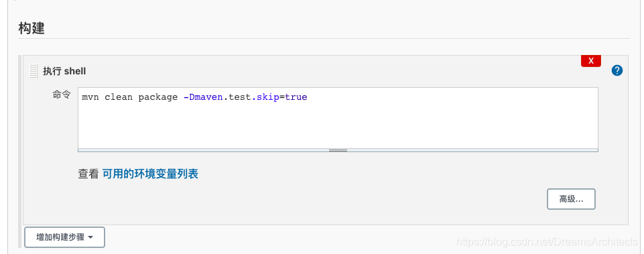Screen dimensions: 644x254
Task: Open the 可用的环境变量列表 link
Action: click(150, 174)
